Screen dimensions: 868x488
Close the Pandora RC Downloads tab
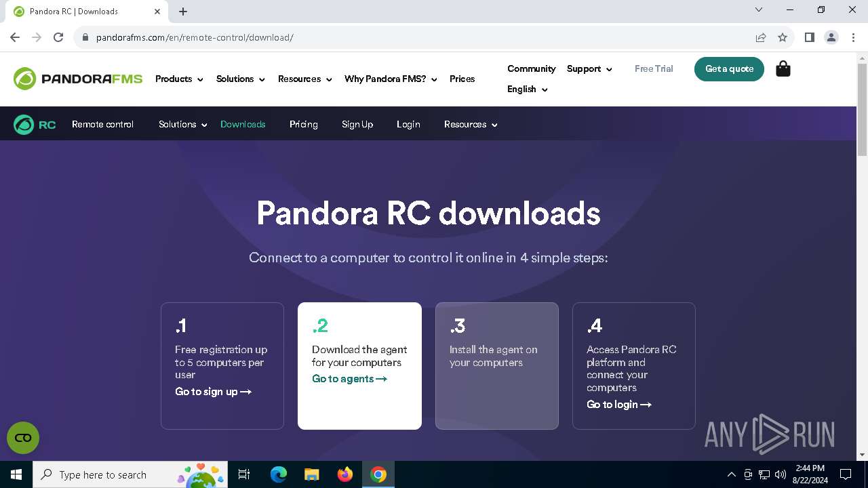tap(157, 12)
